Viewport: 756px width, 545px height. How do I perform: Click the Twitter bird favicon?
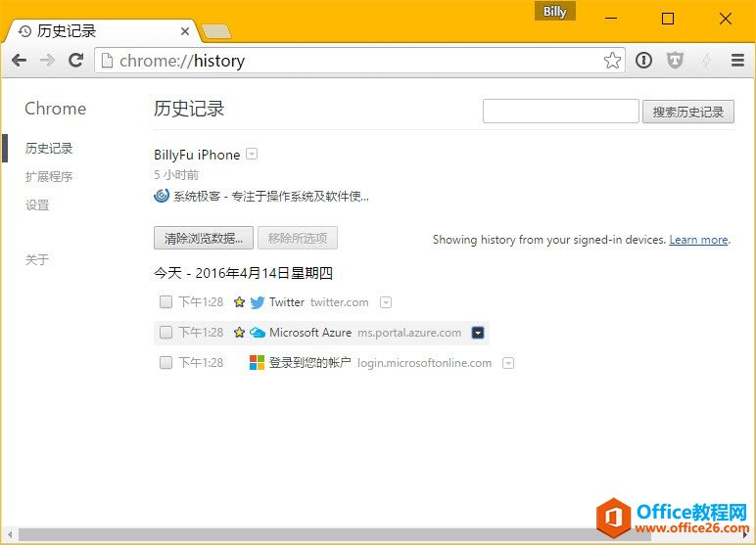coord(258,302)
